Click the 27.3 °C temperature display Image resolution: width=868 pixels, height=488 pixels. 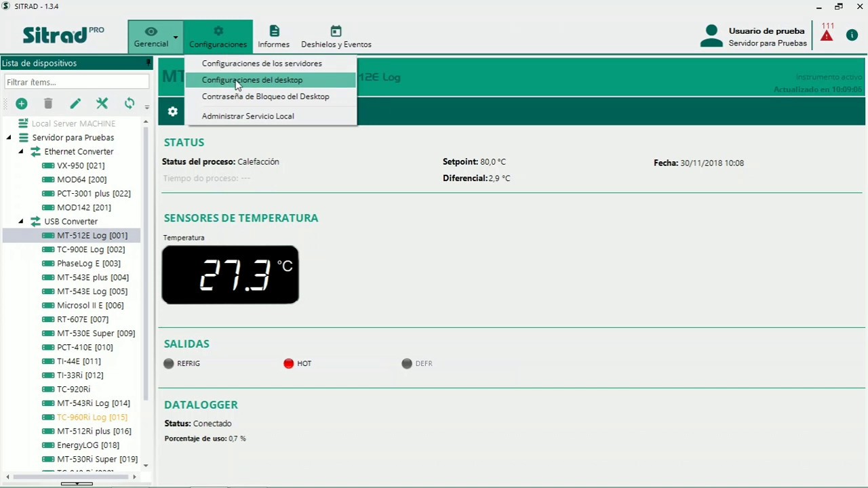click(231, 274)
